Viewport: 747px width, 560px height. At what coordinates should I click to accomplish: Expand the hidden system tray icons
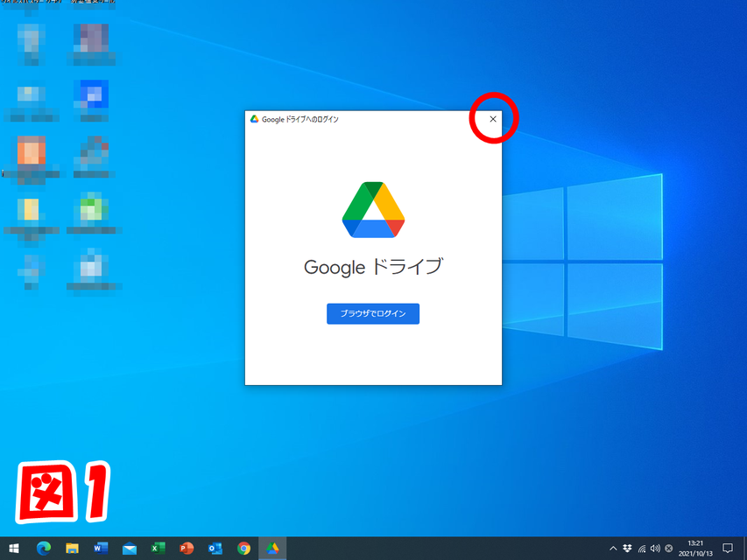pyautogui.click(x=613, y=549)
